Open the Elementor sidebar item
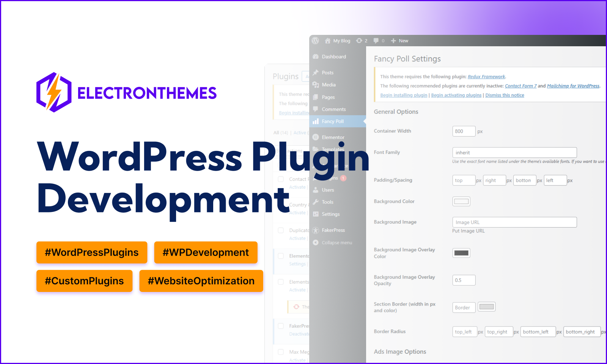Screen dimensions: 607x364 316,137
